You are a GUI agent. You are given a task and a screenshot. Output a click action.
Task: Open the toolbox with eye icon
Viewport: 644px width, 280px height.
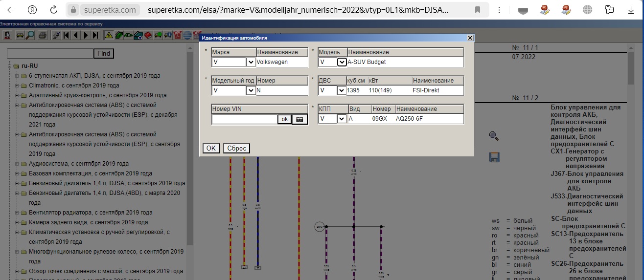(138, 35)
